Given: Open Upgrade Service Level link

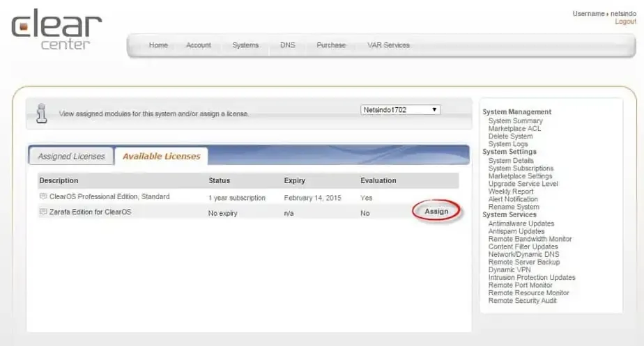Looking at the screenshot, I should pos(523,184).
